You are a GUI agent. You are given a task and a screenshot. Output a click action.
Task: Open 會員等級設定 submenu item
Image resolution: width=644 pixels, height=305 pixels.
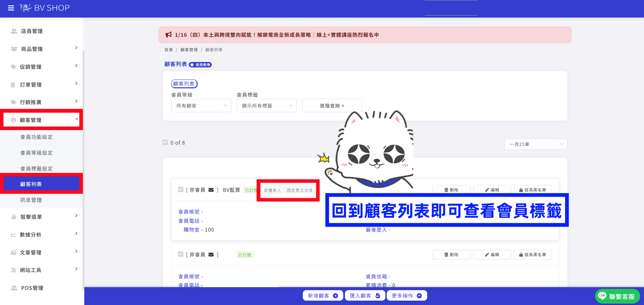pyautogui.click(x=36, y=153)
